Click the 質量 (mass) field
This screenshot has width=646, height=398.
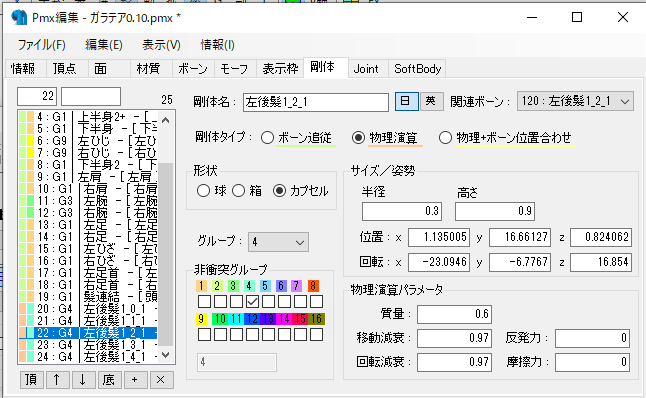point(454,314)
